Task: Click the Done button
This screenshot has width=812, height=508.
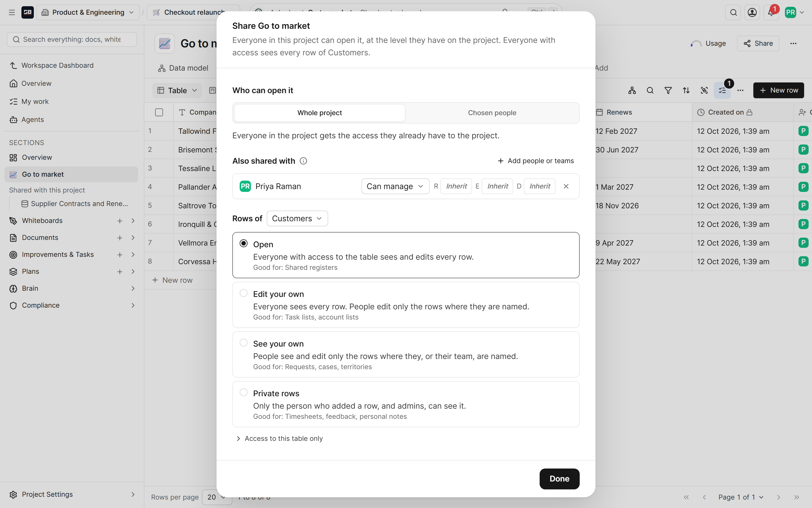Action: (x=559, y=479)
